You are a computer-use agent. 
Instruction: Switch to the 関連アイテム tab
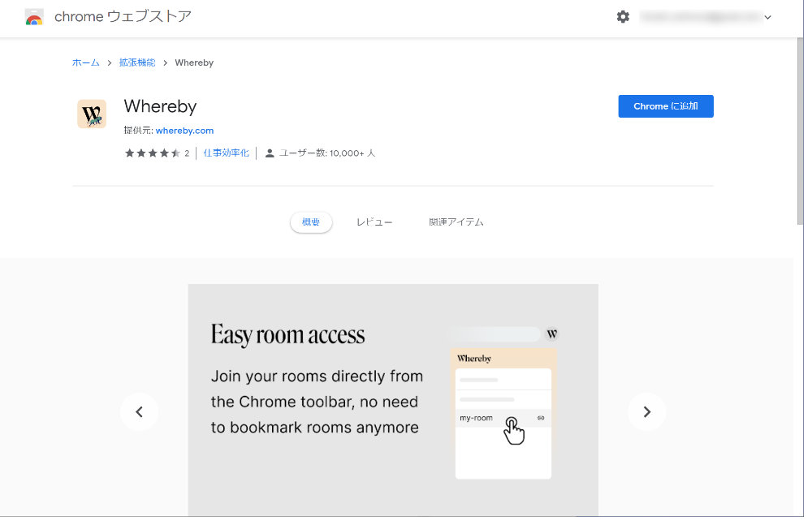(x=456, y=222)
